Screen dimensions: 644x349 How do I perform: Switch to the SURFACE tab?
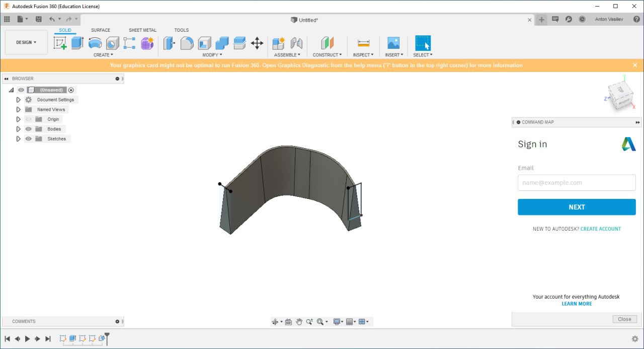click(x=101, y=30)
